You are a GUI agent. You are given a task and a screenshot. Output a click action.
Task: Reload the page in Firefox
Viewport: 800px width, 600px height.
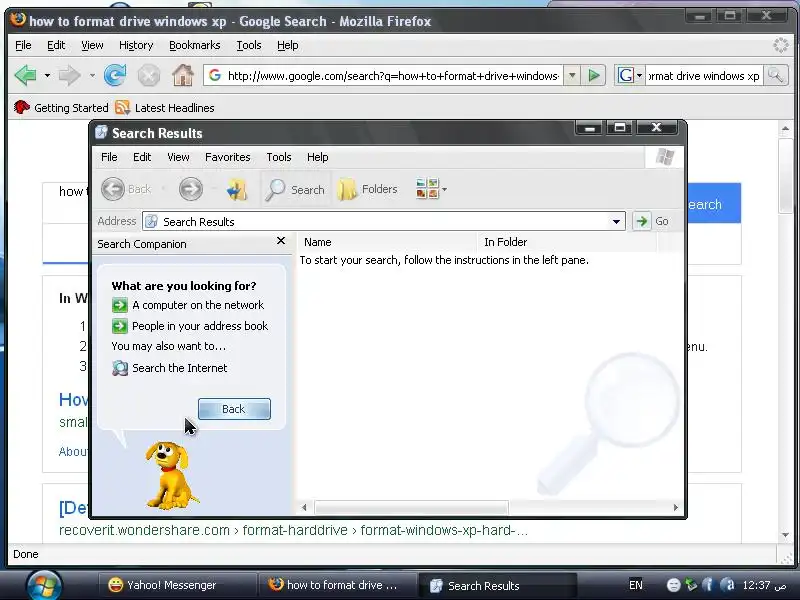tap(114, 76)
